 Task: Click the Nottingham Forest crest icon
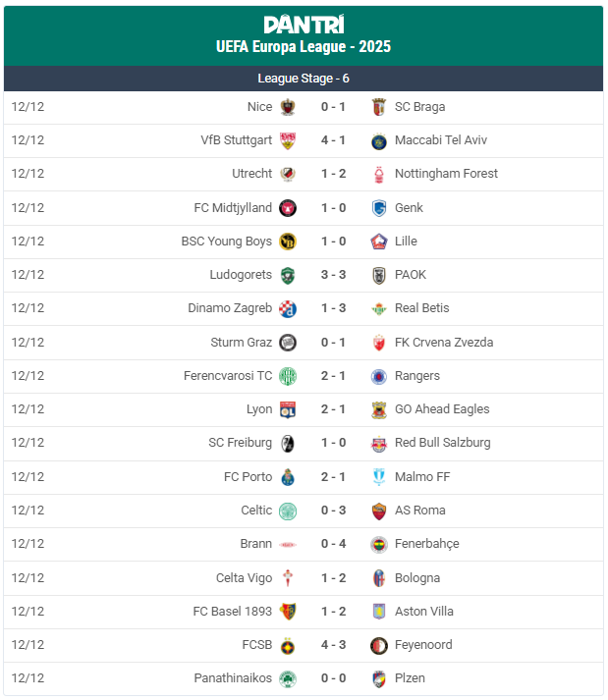379,174
